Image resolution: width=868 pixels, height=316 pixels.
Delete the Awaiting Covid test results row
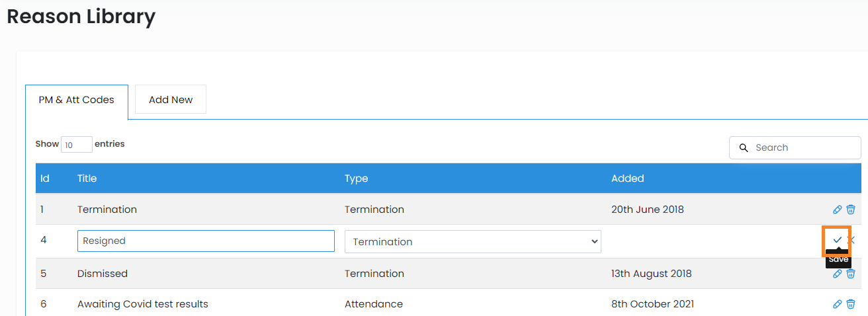click(851, 304)
